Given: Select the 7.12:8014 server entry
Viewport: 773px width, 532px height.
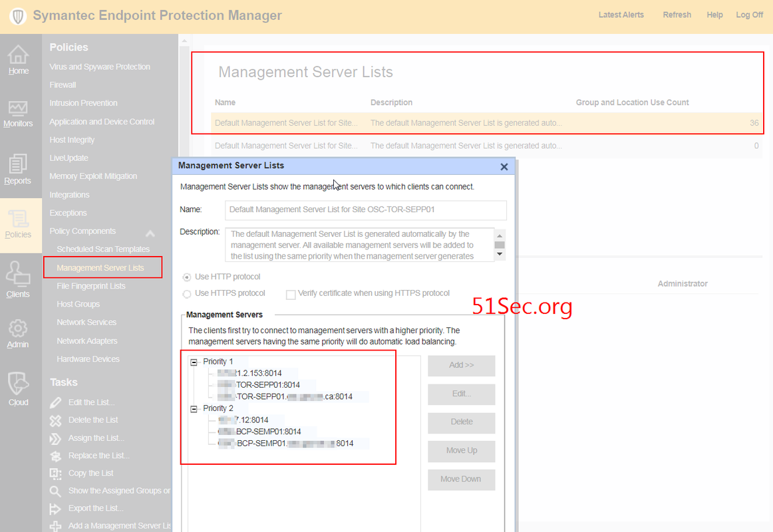Looking at the screenshot, I should (243, 420).
